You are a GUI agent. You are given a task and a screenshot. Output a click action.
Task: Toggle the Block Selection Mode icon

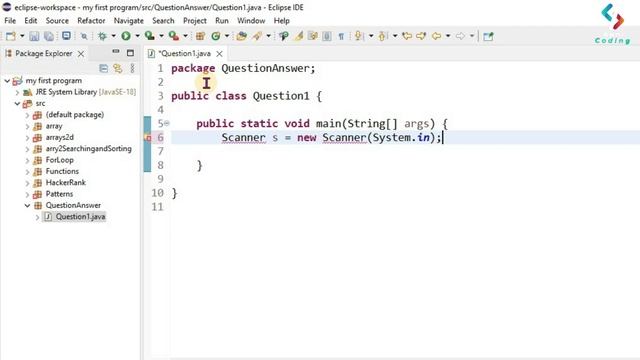click(x=327, y=36)
